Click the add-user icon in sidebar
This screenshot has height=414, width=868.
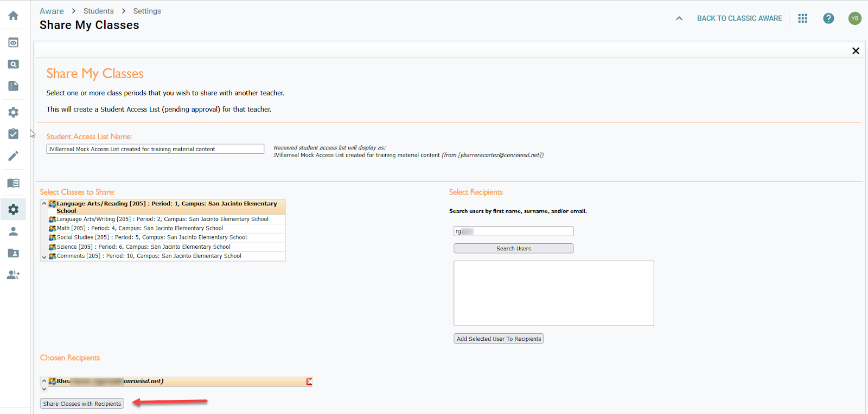[x=14, y=275]
